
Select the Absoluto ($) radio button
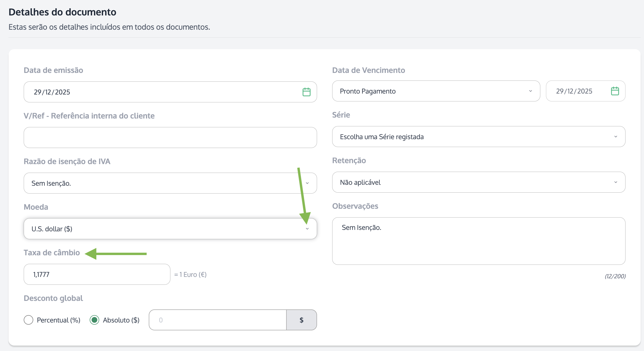[94, 320]
